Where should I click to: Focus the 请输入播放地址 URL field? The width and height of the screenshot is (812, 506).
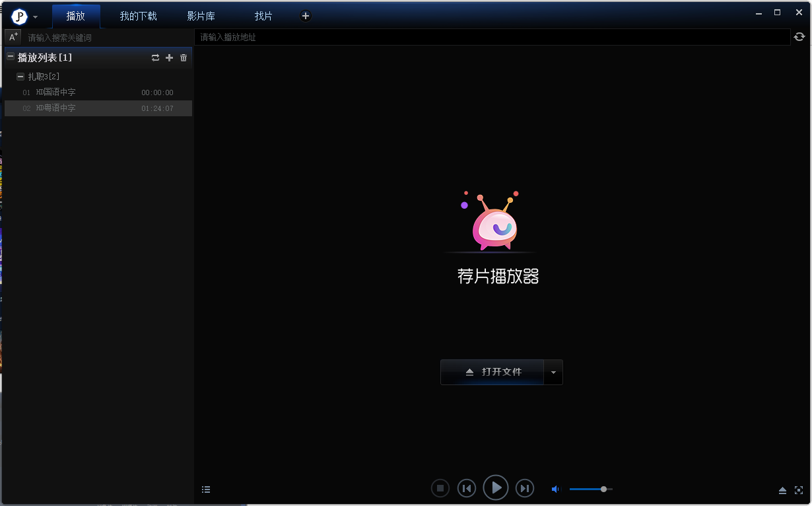492,37
